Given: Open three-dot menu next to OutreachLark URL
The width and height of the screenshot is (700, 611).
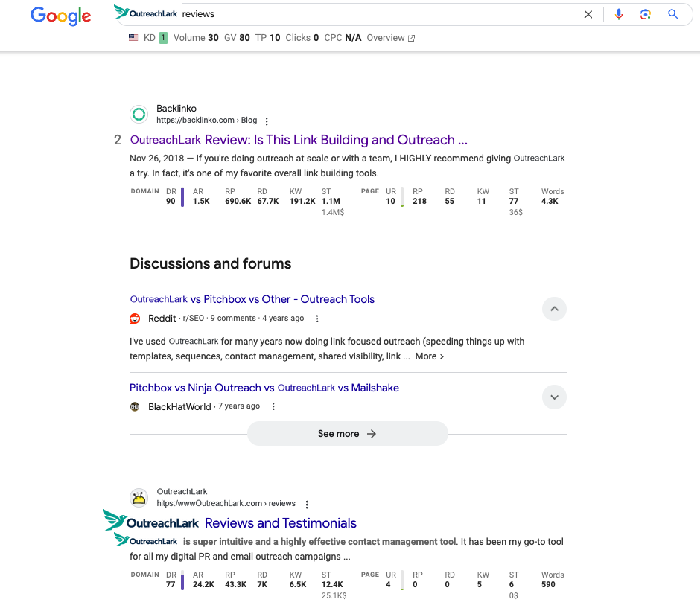Looking at the screenshot, I should (307, 505).
